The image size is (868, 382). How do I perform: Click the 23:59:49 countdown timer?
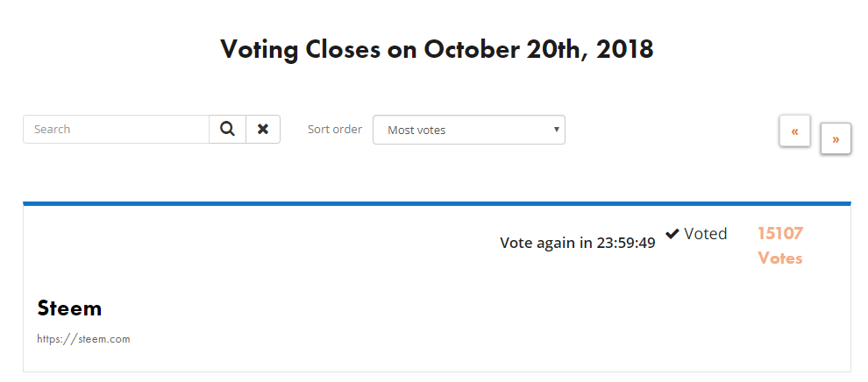[626, 244]
